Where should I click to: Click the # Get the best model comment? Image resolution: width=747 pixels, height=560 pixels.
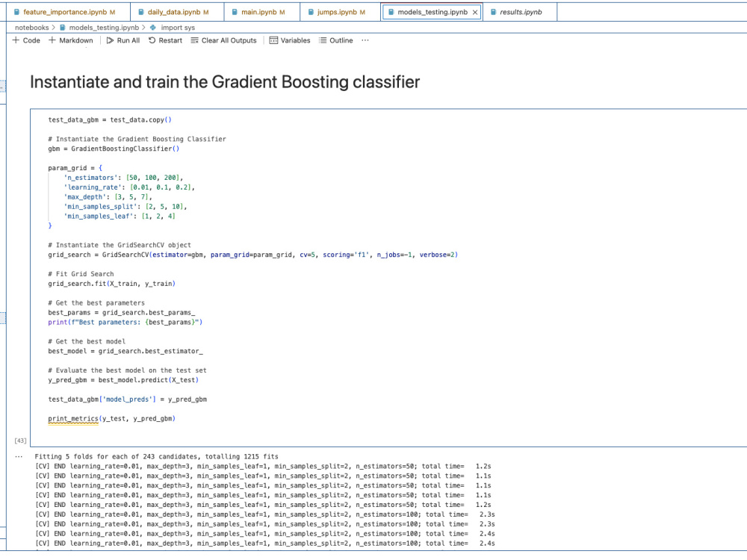[x=87, y=341]
